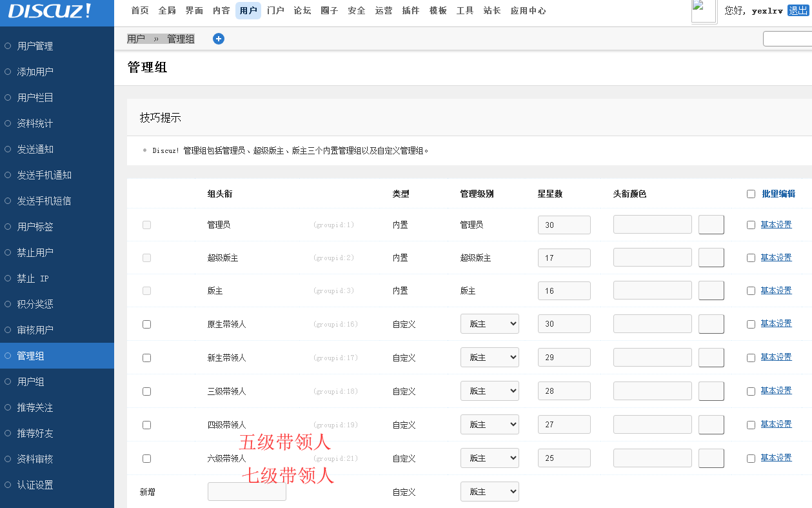Tick the edit checkbox beside 管理员 基本设置

tap(751, 225)
